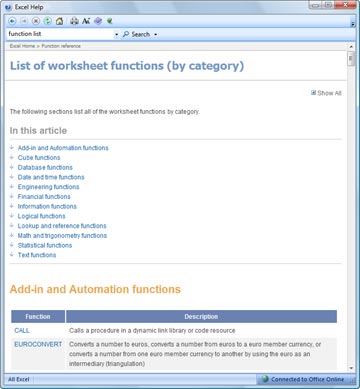Click the 'Description' table column header

201,316
